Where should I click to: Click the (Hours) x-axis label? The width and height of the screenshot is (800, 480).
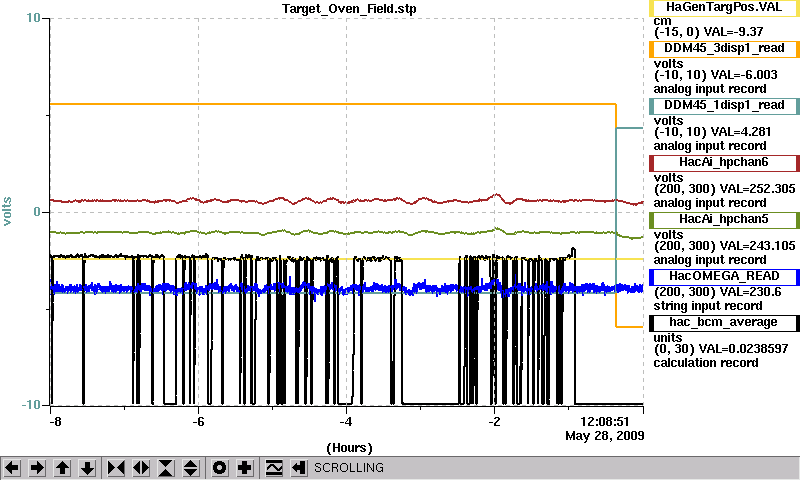[349, 448]
